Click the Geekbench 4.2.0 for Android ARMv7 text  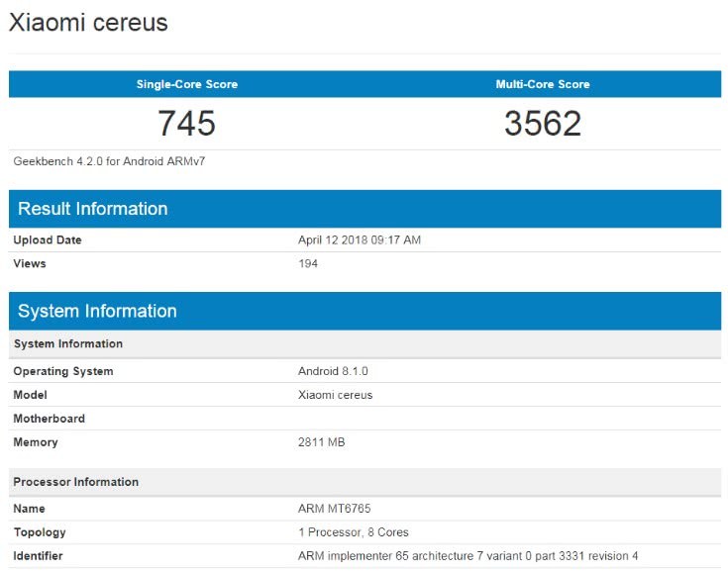(109, 160)
